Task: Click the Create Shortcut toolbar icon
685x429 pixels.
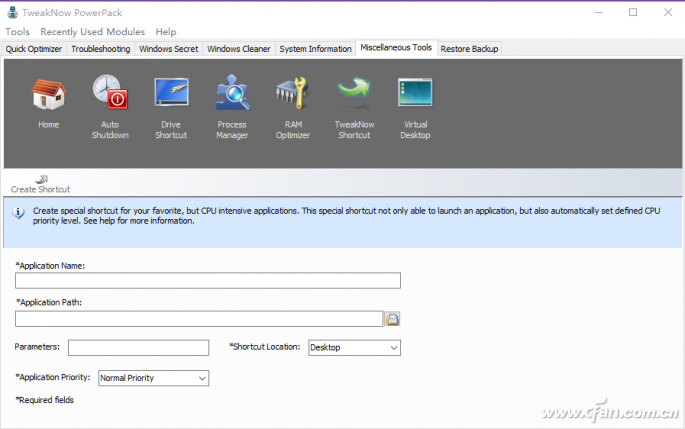Action: pos(41,184)
